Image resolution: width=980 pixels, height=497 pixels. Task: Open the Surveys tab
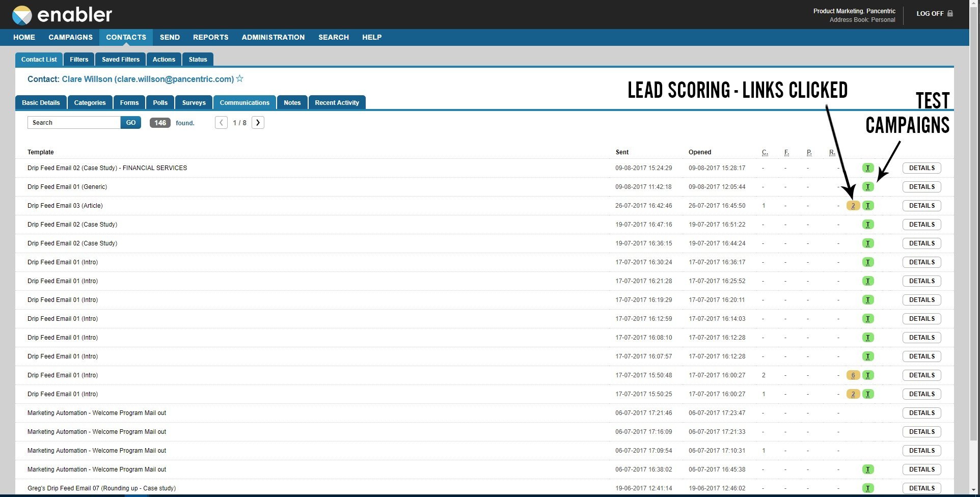tap(194, 102)
